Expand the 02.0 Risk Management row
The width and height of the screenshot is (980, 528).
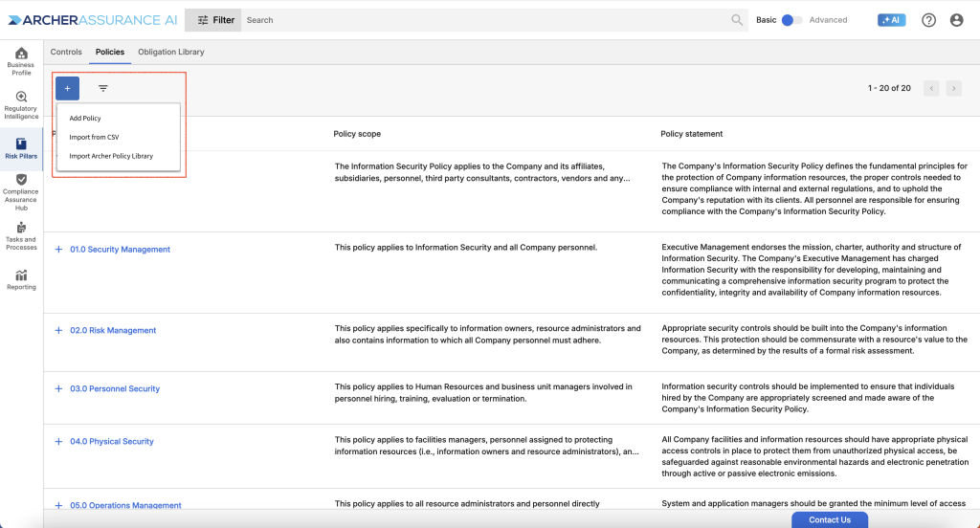58,331
